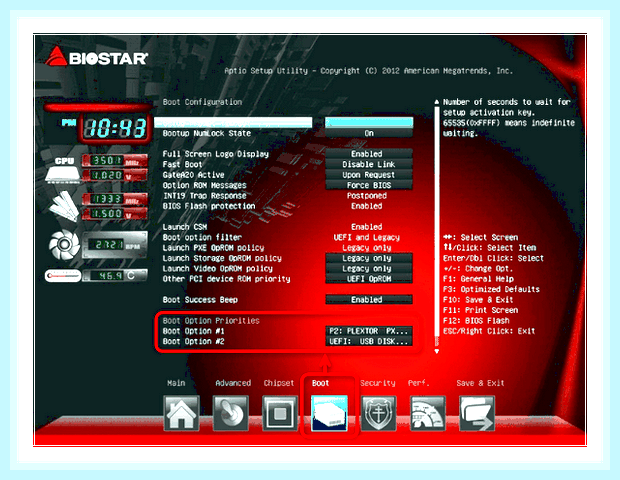Click the clock time display
Viewport: 620px width, 480px height.
coord(115,128)
